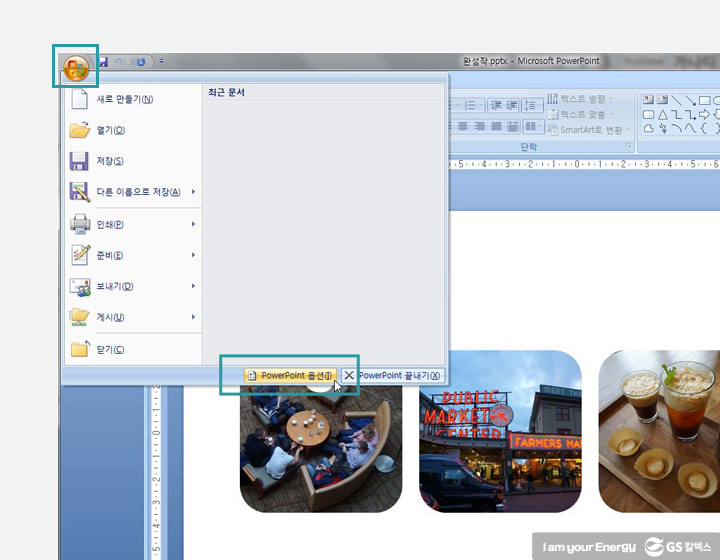This screenshot has width=720, height=560.
Task: Open PowerPoint 옵션 button
Action: 289,375
